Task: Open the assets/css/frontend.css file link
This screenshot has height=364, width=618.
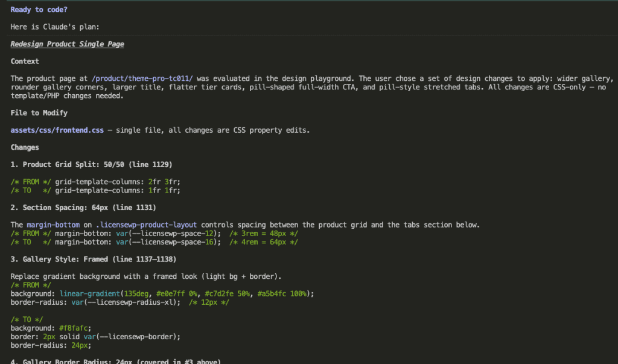Action: [56, 130]
